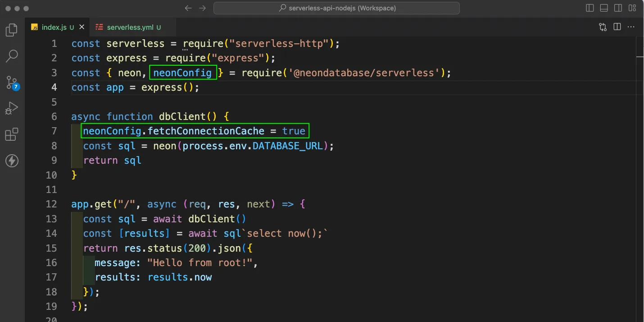
Task: Open the Run and Debug view
Action: [x=12, y=108]
